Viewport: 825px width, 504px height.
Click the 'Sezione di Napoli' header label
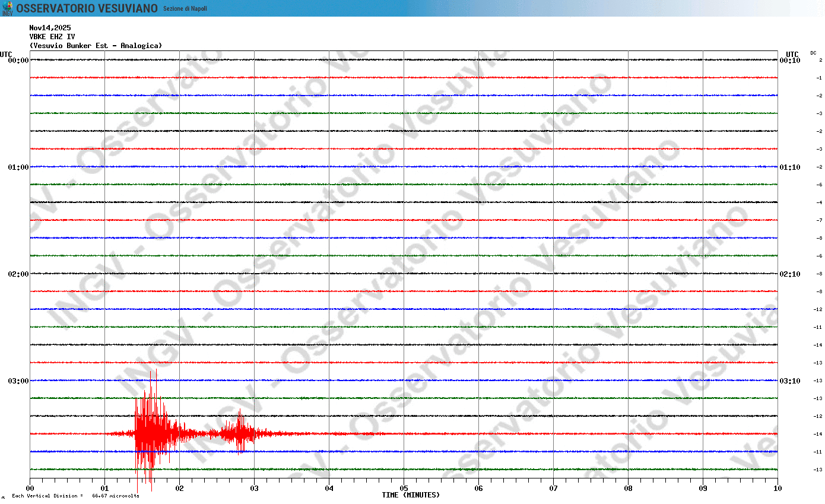point(186,9)
